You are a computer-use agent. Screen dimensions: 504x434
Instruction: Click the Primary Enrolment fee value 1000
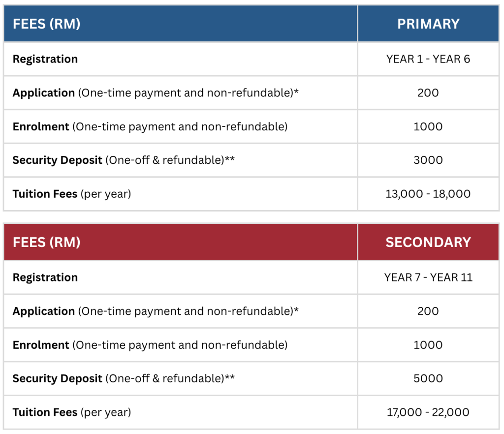click(428, 126)
